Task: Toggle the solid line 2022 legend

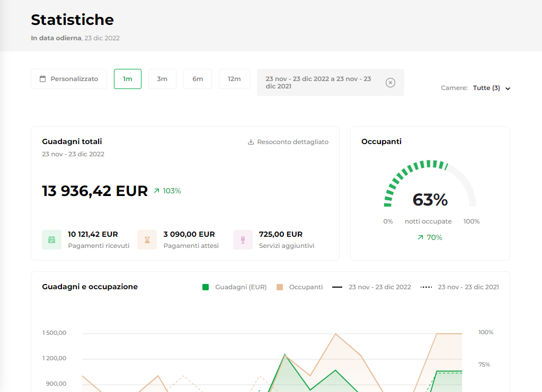Action: [x=337, y=287]
